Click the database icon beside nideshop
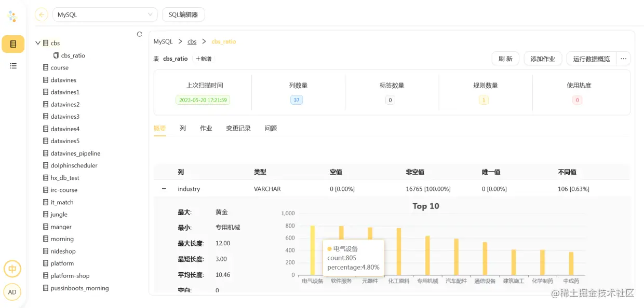The width and height of the screenshot is (644, 308). 46,251
